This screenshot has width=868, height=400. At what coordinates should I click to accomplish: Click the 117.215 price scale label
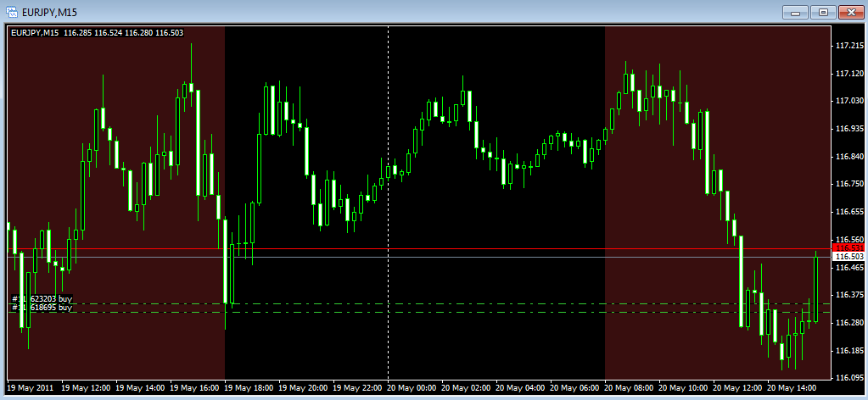849,46
